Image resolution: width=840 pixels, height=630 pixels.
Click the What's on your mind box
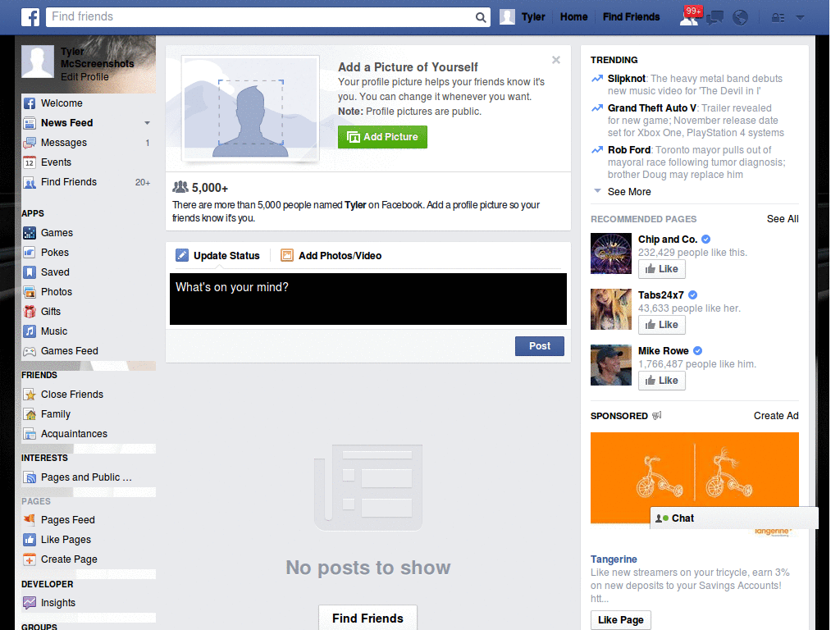tap(368, 299)
